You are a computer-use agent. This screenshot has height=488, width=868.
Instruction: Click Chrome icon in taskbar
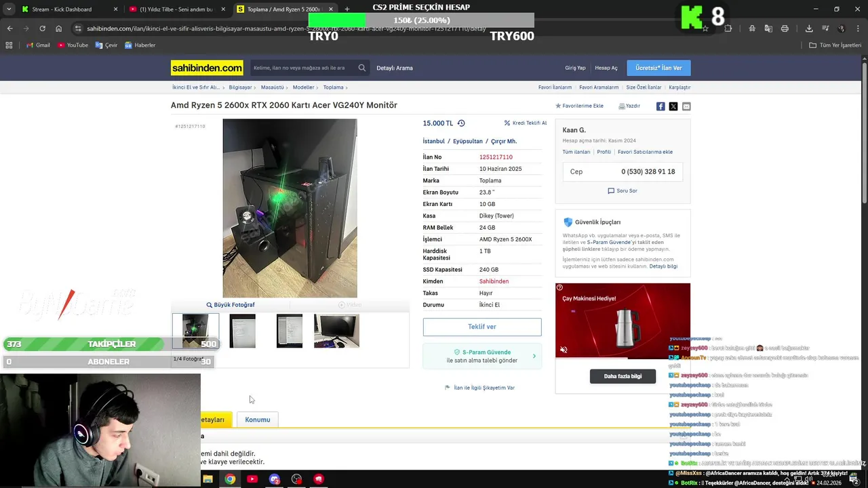pyautogui.click(x=230, y=479)
